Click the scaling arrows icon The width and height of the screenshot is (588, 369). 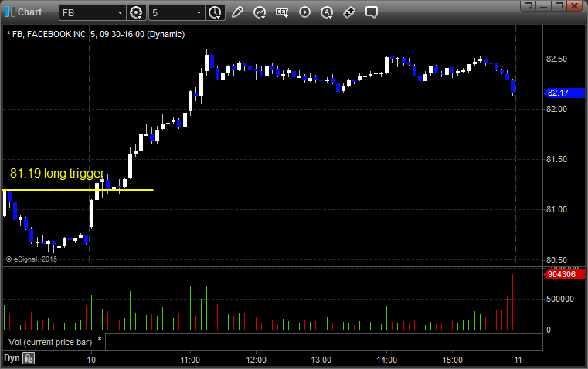click(349, 12)
